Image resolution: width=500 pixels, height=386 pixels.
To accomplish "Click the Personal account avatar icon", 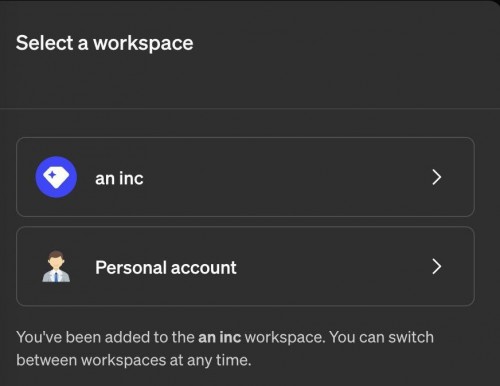I will [56, 266].
